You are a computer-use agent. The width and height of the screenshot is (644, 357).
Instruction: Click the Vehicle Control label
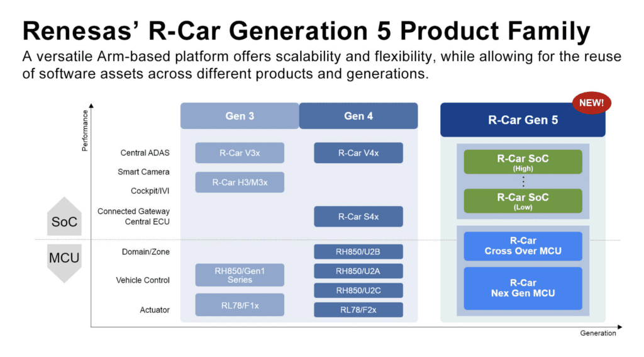click(143, 281)
